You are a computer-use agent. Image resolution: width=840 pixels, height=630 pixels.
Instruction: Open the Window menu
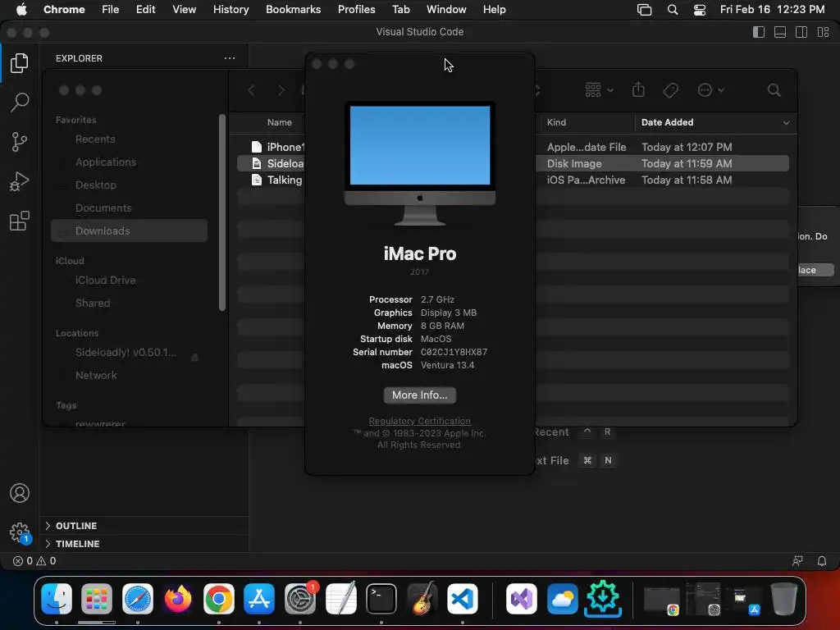[446, 9]
